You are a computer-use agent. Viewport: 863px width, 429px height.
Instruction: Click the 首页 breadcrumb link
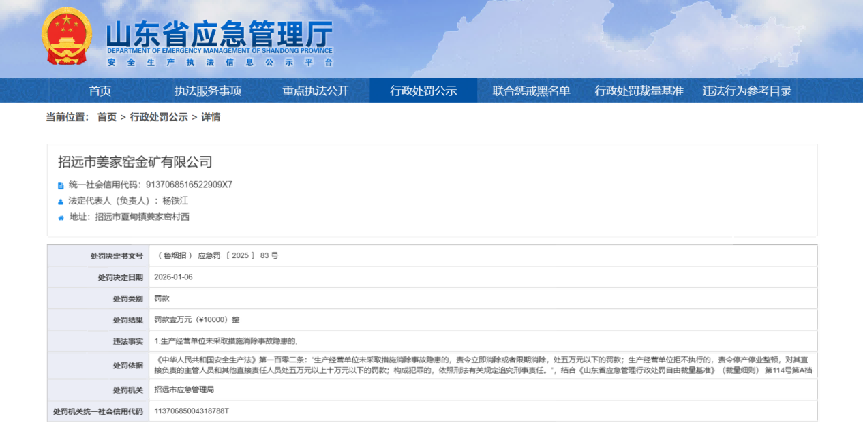pos(106,117)
